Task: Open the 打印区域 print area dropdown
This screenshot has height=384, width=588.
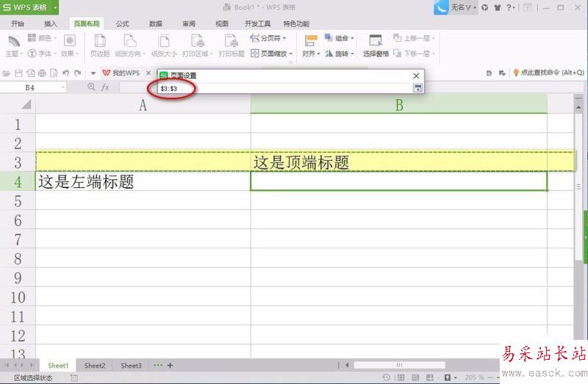Action: 197,45
